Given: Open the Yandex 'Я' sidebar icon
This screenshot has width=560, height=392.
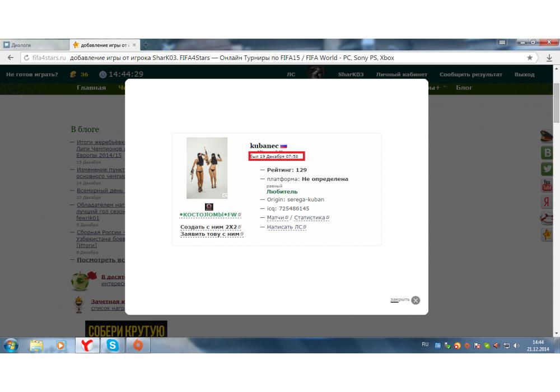Looking at the screenshot, I should (547, 202).
